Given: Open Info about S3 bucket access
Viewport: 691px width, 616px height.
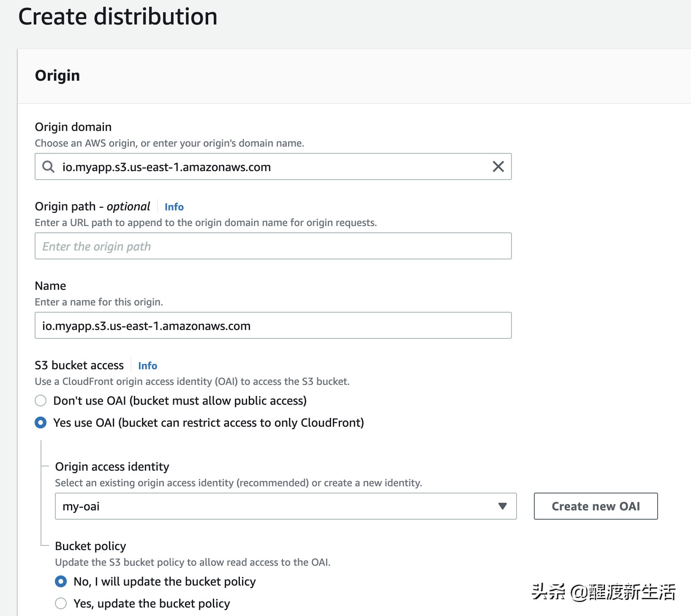Looking at the screenshot, I should [147, 365].
